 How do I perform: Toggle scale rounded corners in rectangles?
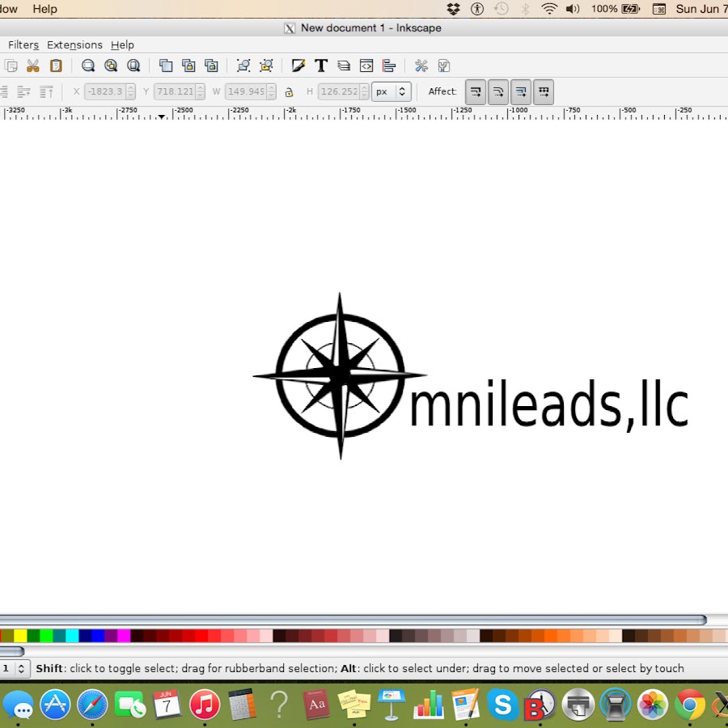[498, 91]
